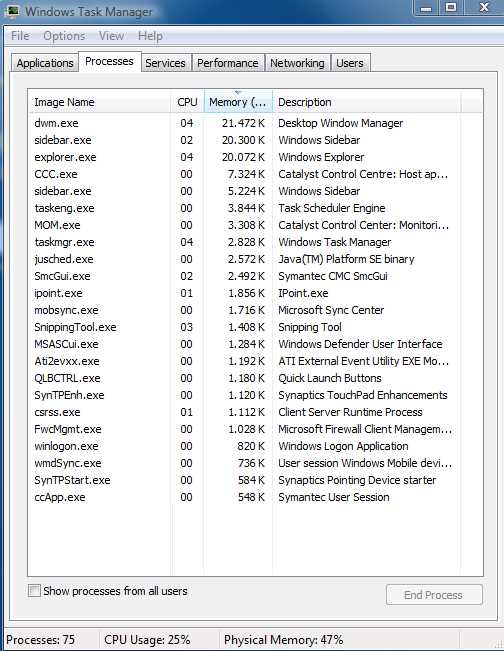Select the QLBCTRL.exe process
Viewport: 504px width, 651px height.
coord(245,378)
